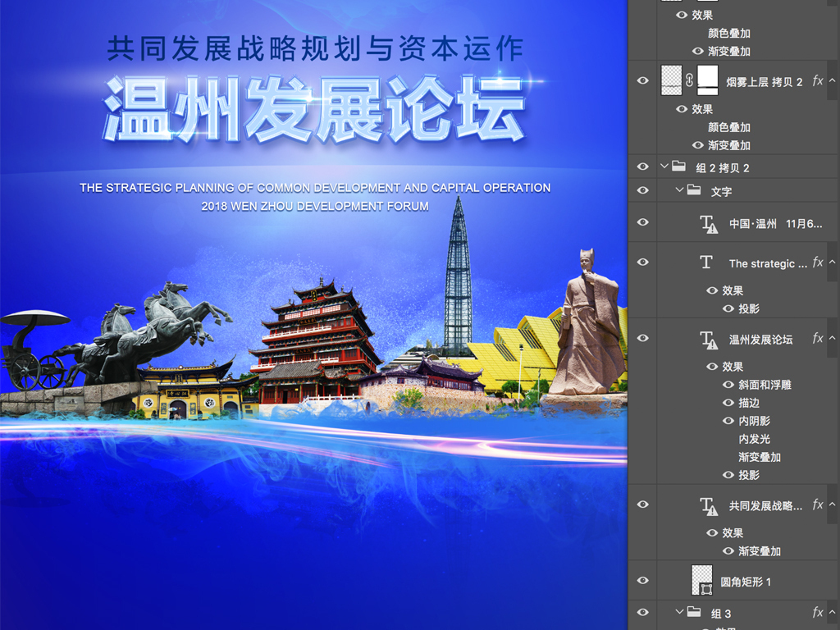
Task: Toggle visibility of 斜面和浮雕 effect
Action: tap(728, 385)
